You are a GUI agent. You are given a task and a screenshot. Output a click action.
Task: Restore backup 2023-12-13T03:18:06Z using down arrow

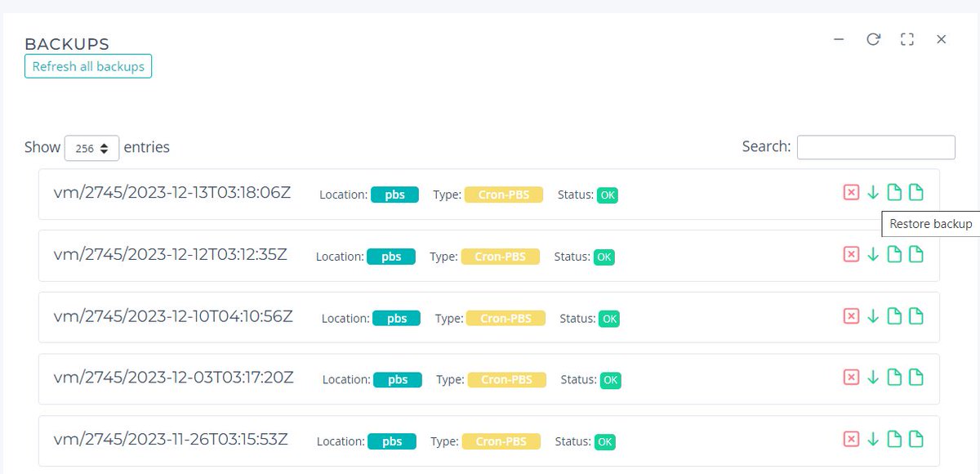click(x=873, y=193)
